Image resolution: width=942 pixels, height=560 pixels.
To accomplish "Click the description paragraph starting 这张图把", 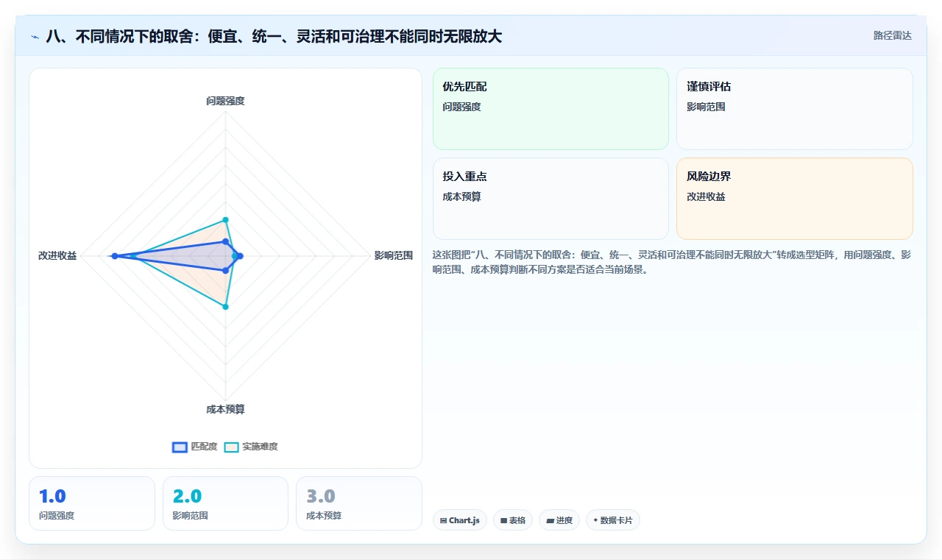I will [673, 262].
